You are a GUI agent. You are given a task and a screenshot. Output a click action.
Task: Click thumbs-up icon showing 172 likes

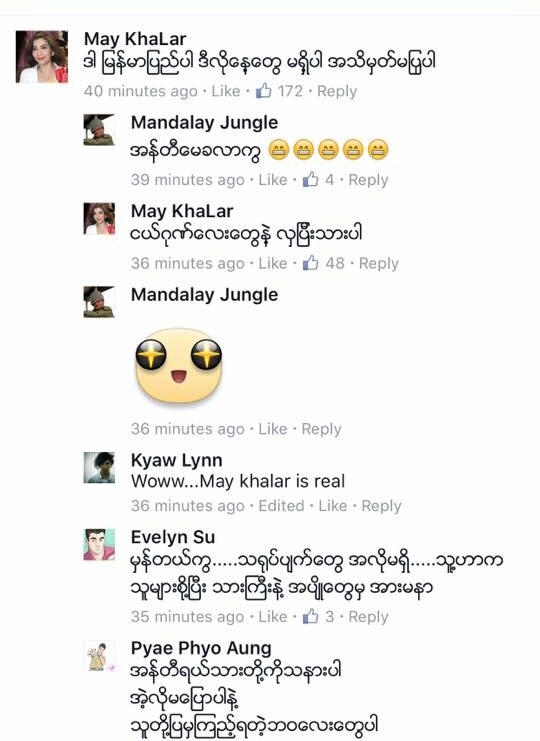[264, 90]
